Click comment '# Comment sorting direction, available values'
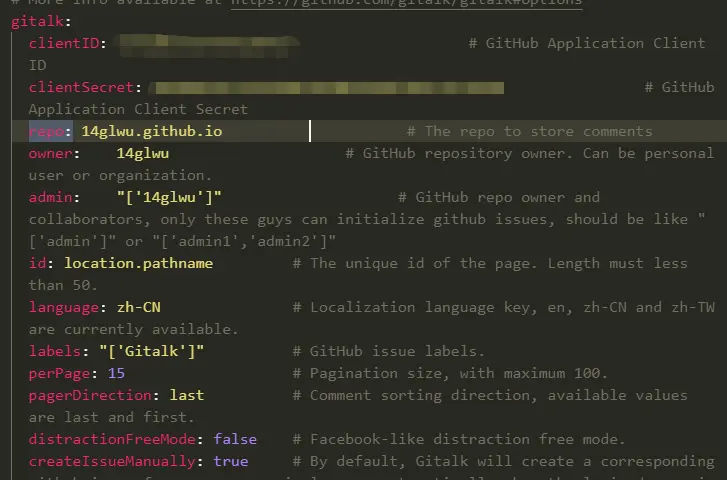The image size is (727, 480). click(490, 395)
